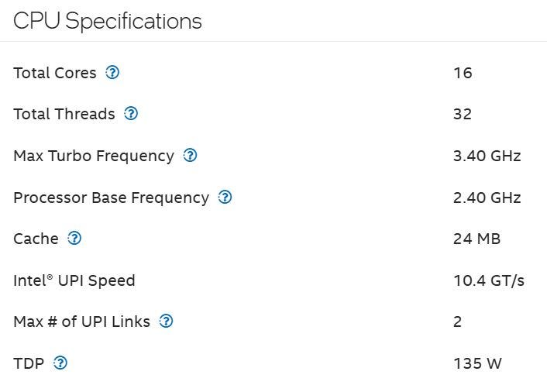Screen dimensions: 547x392
Task: Click the Processor Base Frequency question mark icon
Action: point(225,197)
